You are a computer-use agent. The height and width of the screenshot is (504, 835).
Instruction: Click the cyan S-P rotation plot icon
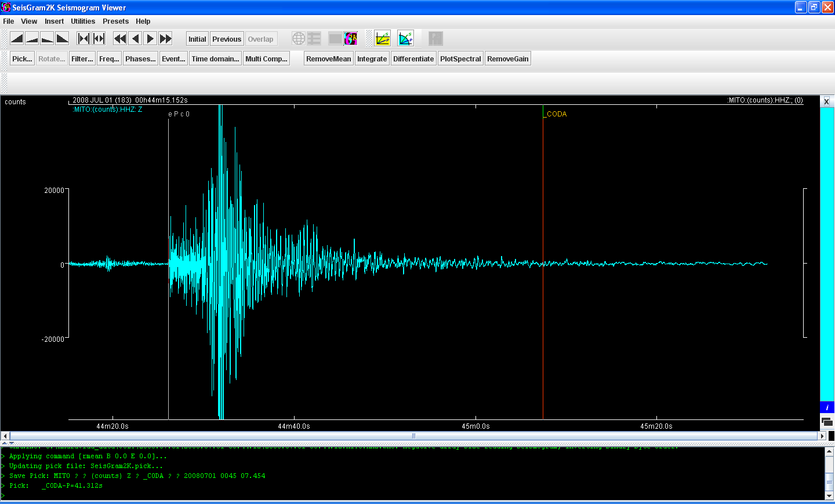coord(406,39)
